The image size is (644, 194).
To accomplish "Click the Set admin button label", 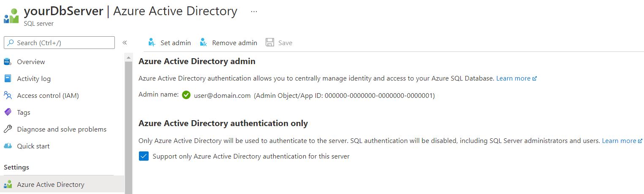I will (x=176, y=43).
